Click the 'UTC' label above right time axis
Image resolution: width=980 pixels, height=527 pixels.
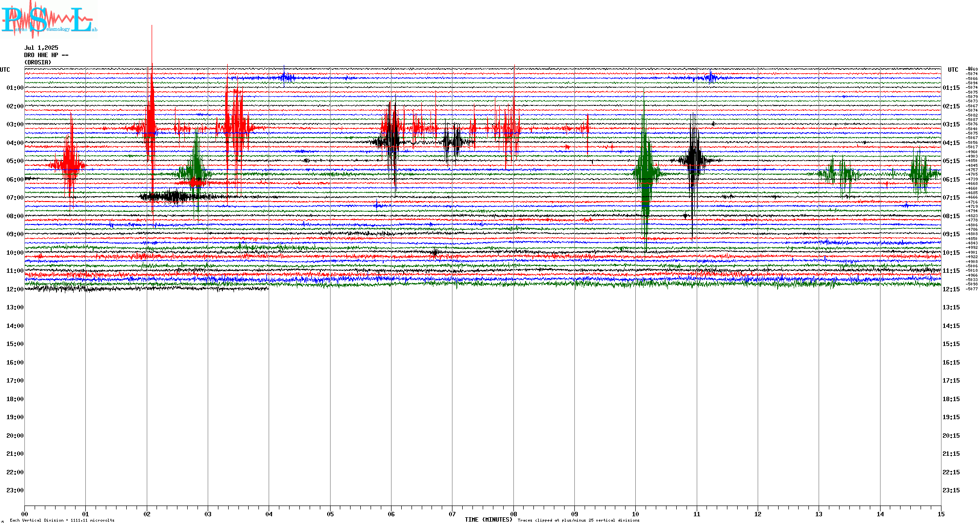[953, 70]
